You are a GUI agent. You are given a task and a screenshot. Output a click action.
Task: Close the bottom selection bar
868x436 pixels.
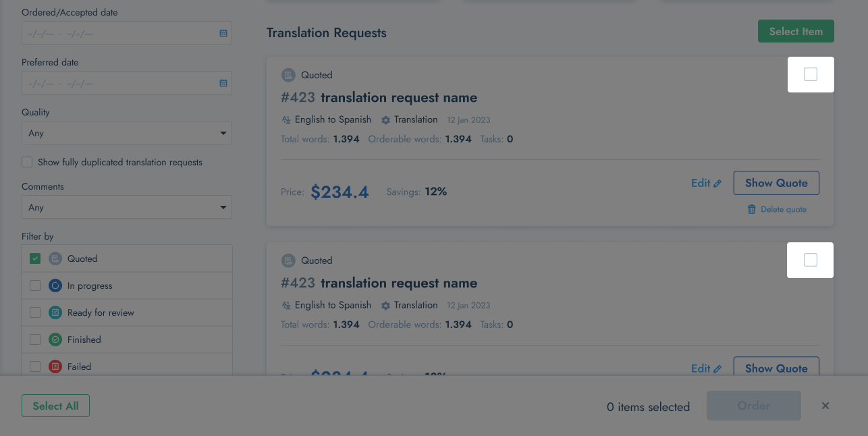pos(825,406)
